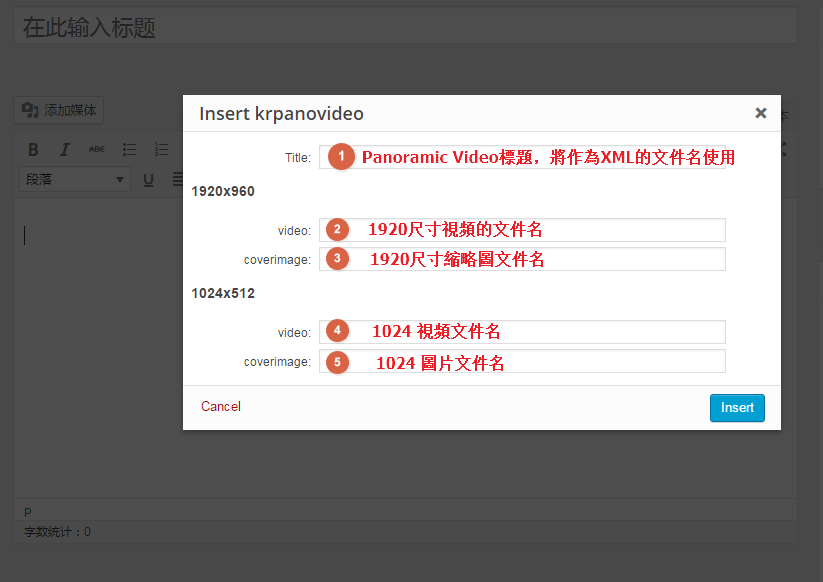Toggle Underline formatting
Image resolution: width=823 pixels, height=582 pixels.
[149, 180]
